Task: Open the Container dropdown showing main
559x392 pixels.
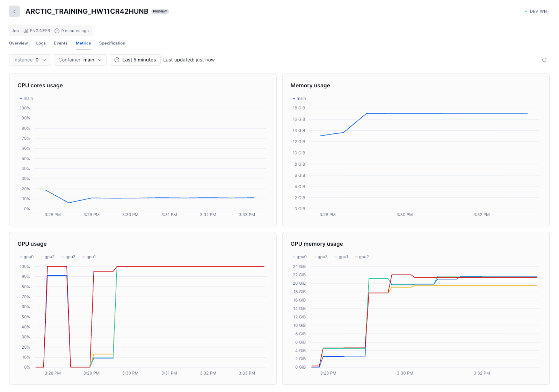Action: (x=80, y=60)
